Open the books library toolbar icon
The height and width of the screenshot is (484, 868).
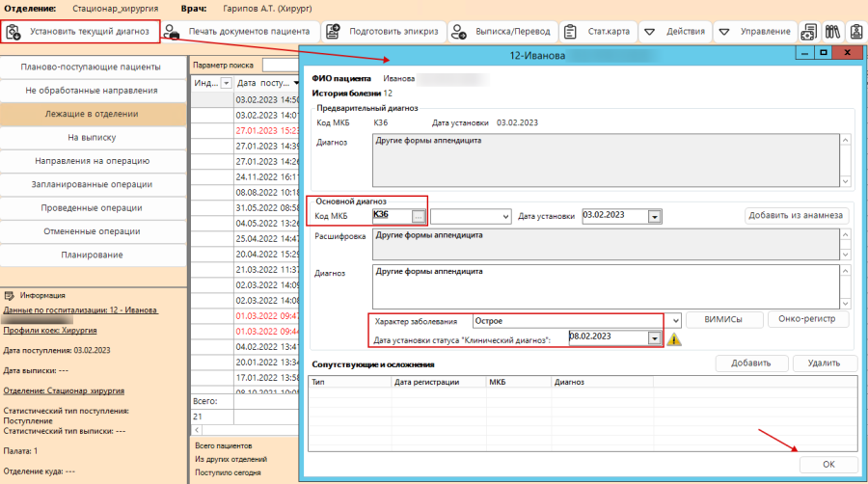[x=832, y=32]
